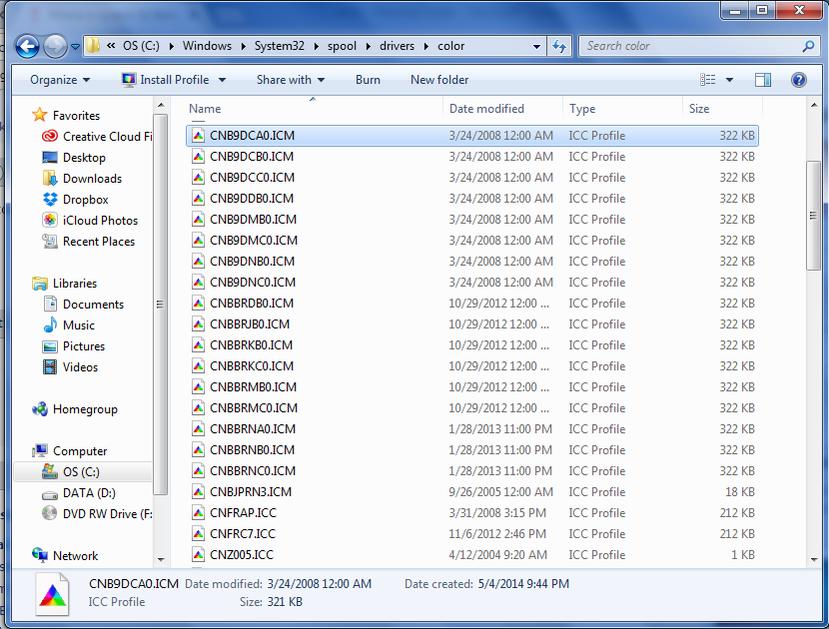Select the DATA (D:) drive
Viewport: 829px width, 629px height.
point(89,493)
